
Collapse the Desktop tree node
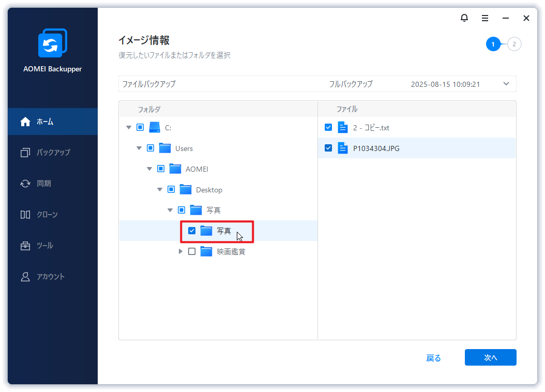coord(160,189)
